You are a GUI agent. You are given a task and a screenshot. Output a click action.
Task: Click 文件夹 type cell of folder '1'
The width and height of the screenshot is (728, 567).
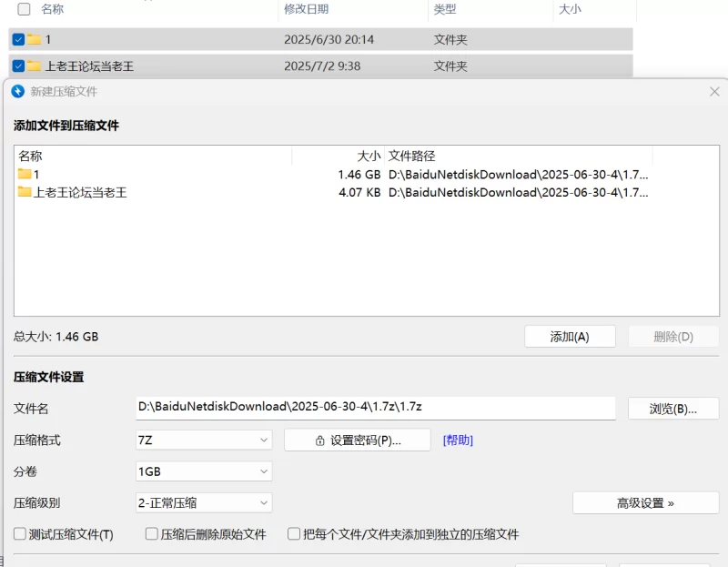(x=450, y=39)
